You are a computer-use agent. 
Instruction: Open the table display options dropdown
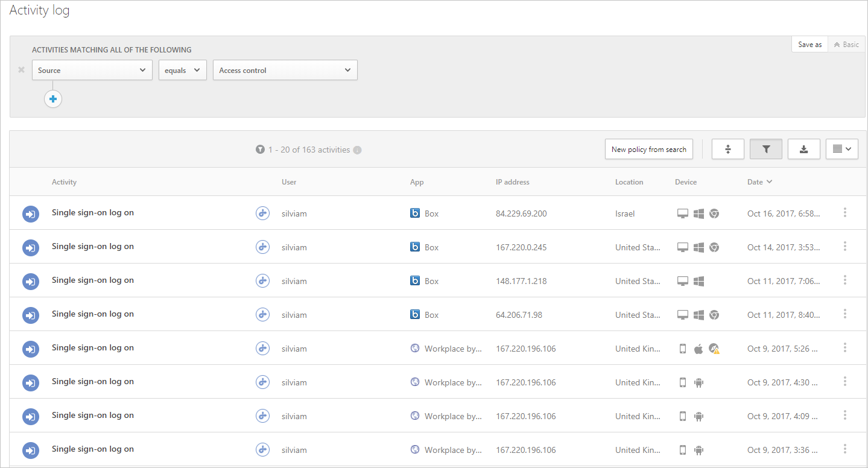(x=842, y=148)
